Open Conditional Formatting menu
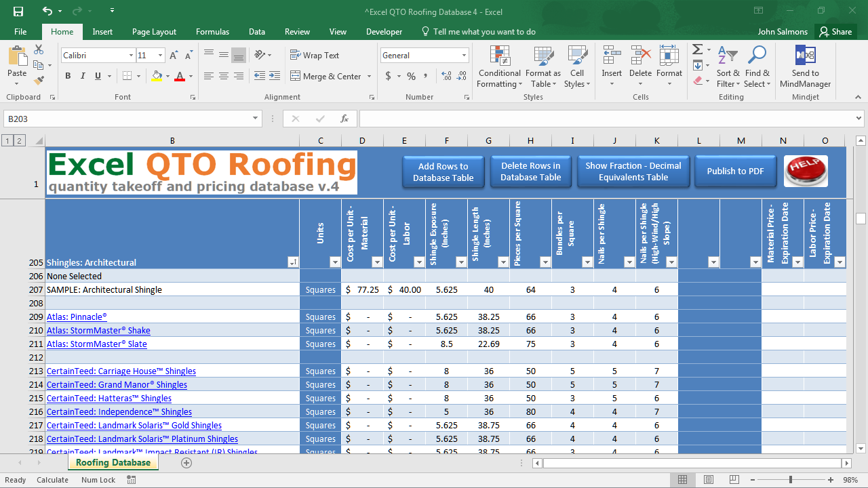Viewport: 868px width, 488px height. click(x=499, y=68)
